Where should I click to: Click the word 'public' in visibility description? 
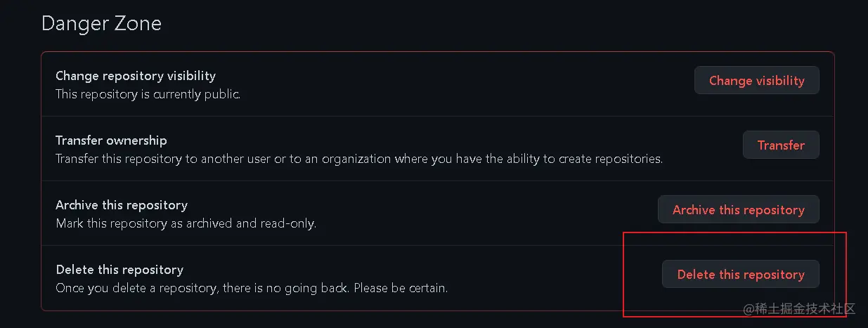222,94
